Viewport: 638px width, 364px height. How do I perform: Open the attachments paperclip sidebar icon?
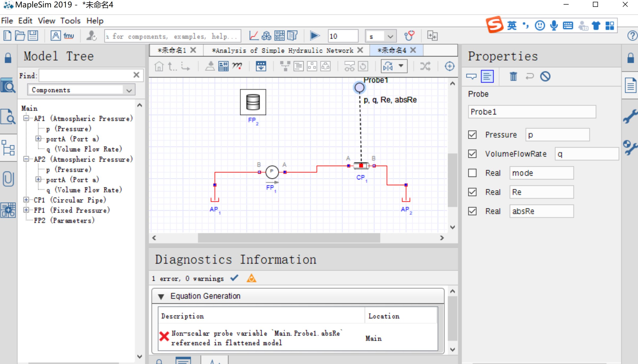8,178
